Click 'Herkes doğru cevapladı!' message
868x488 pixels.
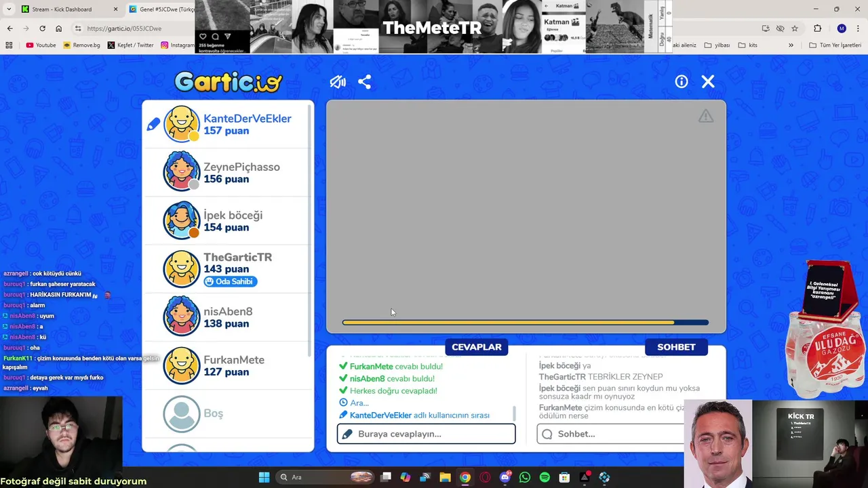(x=393, y=390)
